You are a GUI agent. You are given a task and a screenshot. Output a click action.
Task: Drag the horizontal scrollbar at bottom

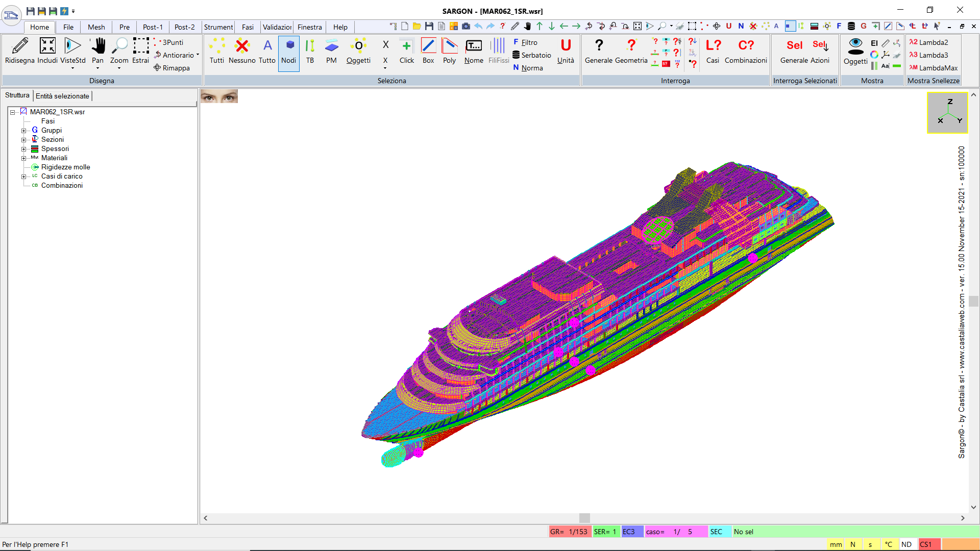pyautogui.click(x=585, y=518)
